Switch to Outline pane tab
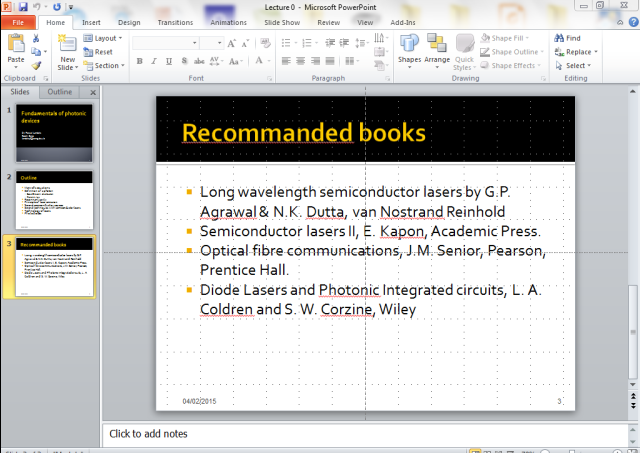 pos(60,92)
